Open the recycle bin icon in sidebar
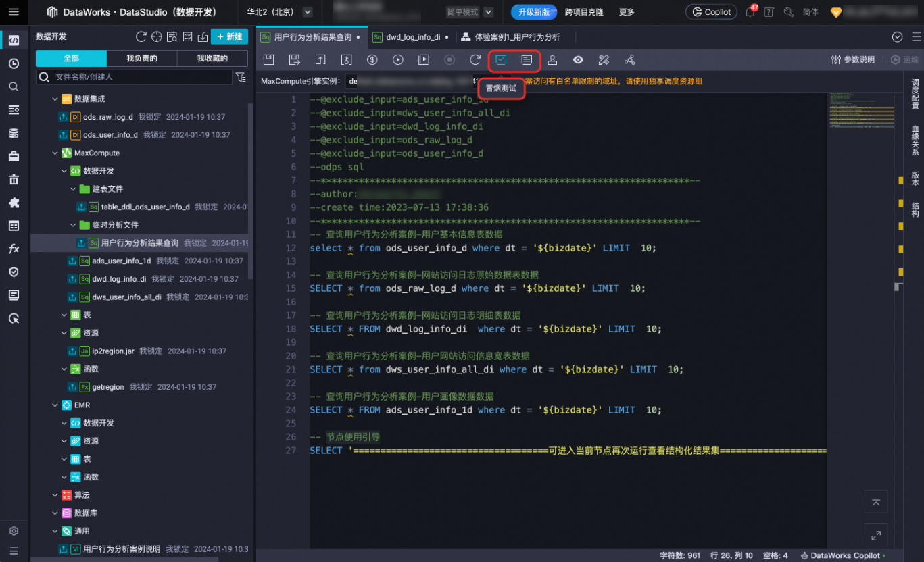924x562 pixels. click(14, 179)
